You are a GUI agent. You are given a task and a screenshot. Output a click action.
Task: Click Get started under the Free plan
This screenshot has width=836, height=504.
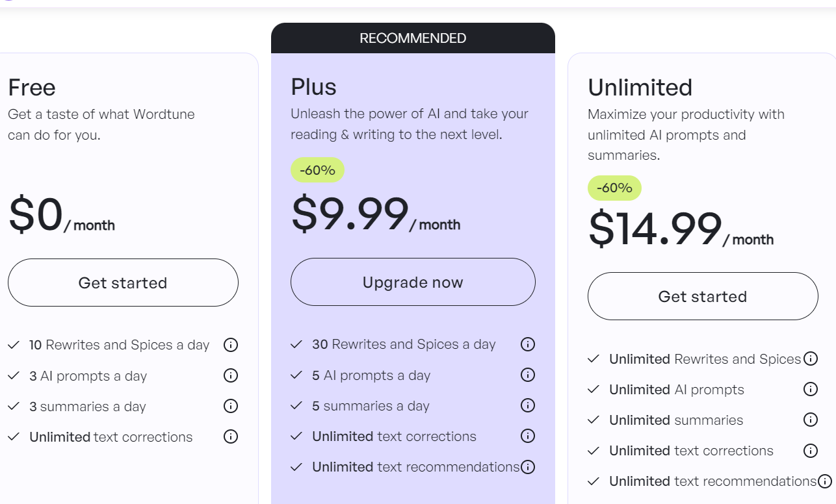point(123,283)
